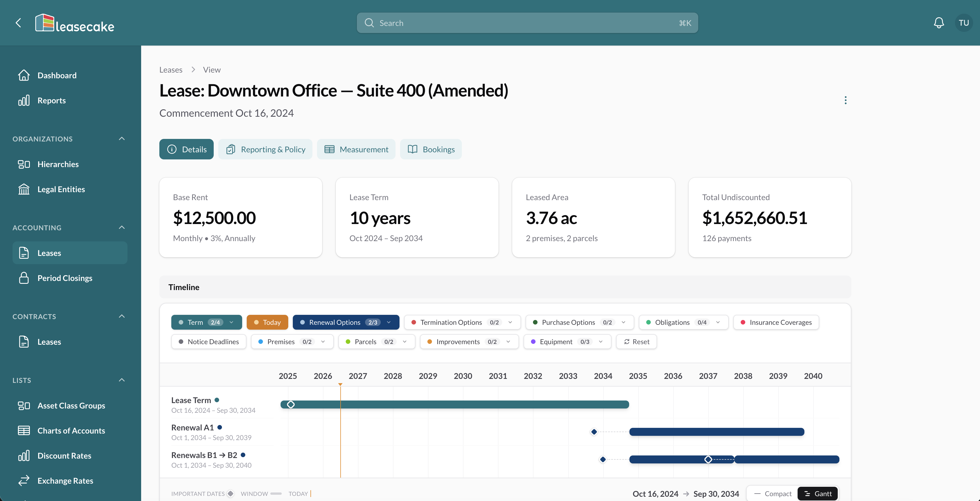This screenshot has height=501, width=980.
Task: Toggle the Insurance Coverages filter chip
Action: pyautogui.click(x=776, y=323)
